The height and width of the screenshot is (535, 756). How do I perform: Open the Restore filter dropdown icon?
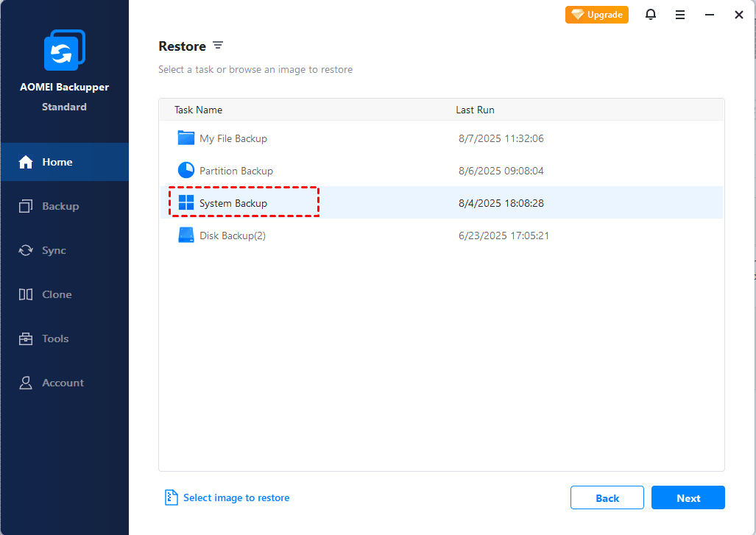pyautogui.click(x=218, y=46)
